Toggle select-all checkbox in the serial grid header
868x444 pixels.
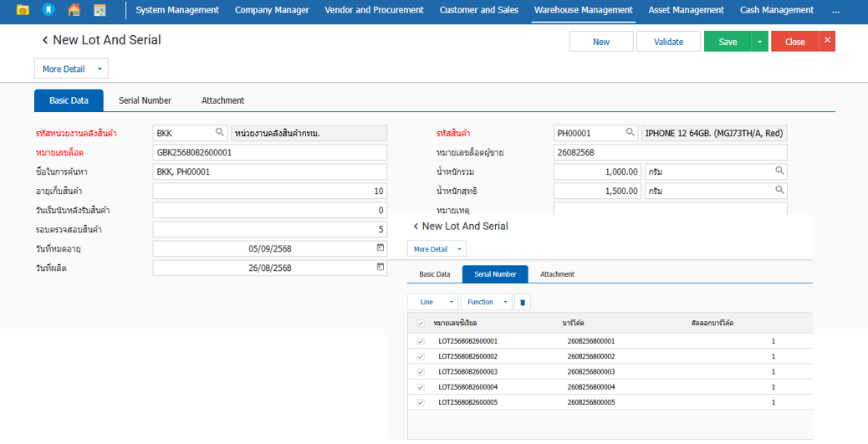tap(421, 323)
